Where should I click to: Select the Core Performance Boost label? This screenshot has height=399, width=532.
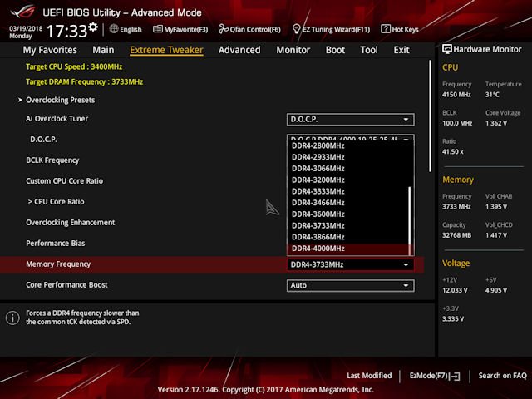(x=66, y=284)
